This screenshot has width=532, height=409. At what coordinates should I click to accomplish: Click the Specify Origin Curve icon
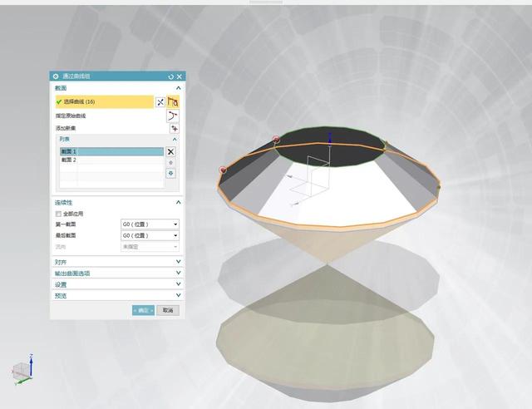(173, 116)
